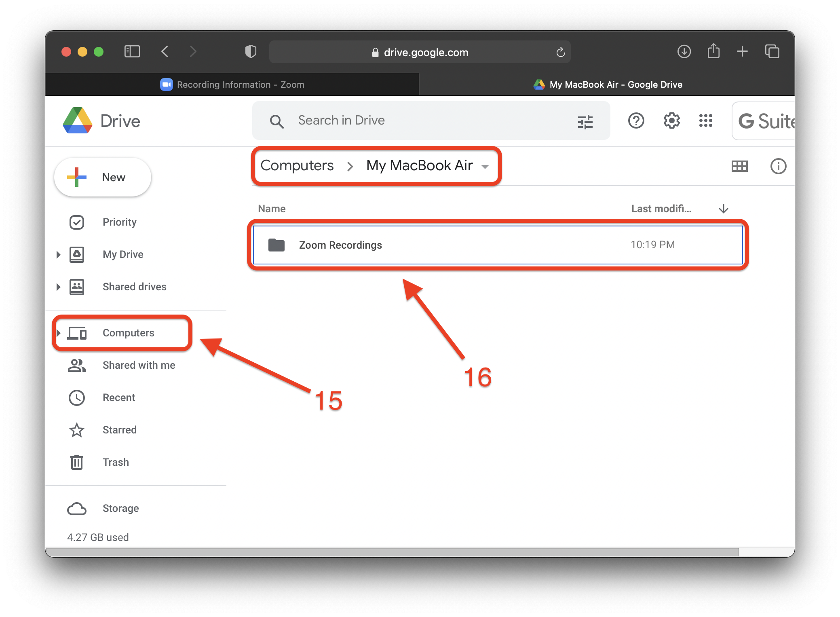The width and height of the screenshot is (840, 617).
Task: Click the New button
Action: point(103,177)
